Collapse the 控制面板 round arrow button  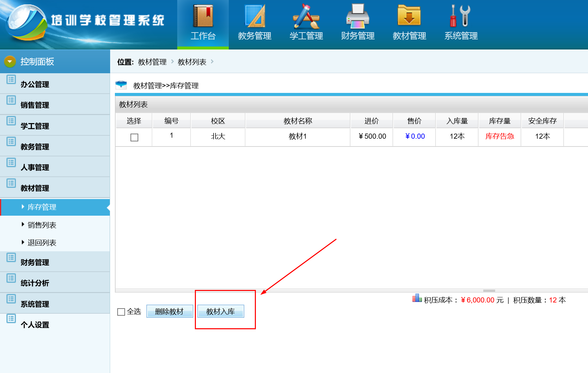(x=10, y=61)
